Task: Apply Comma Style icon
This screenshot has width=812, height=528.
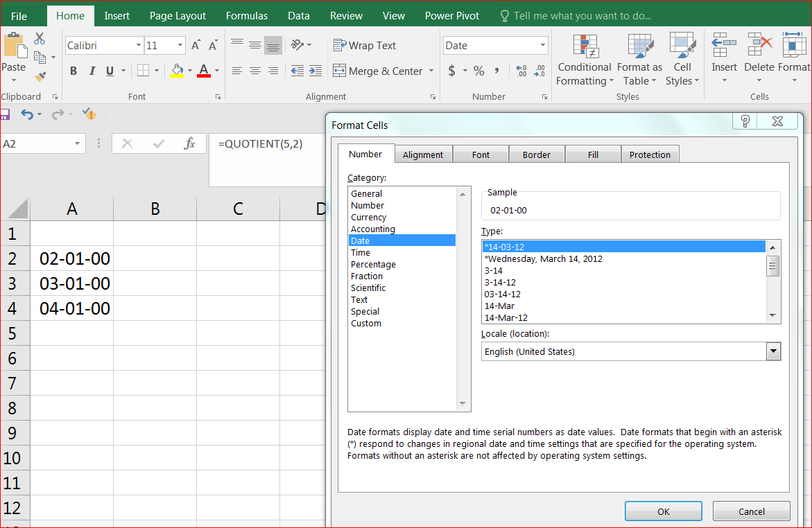Action: pos(496,71)
